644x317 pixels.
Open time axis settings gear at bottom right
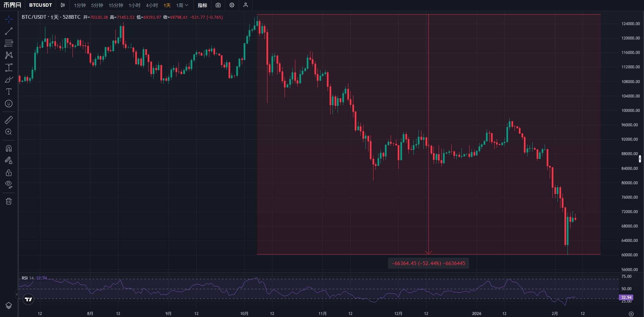631,314
